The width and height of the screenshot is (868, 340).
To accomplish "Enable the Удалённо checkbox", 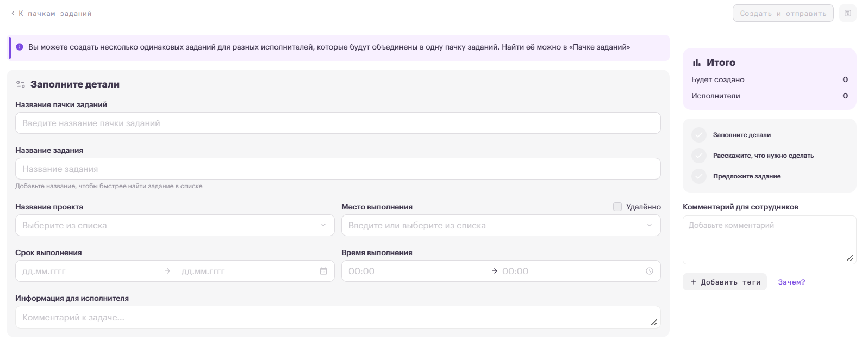I will point(617,207).
